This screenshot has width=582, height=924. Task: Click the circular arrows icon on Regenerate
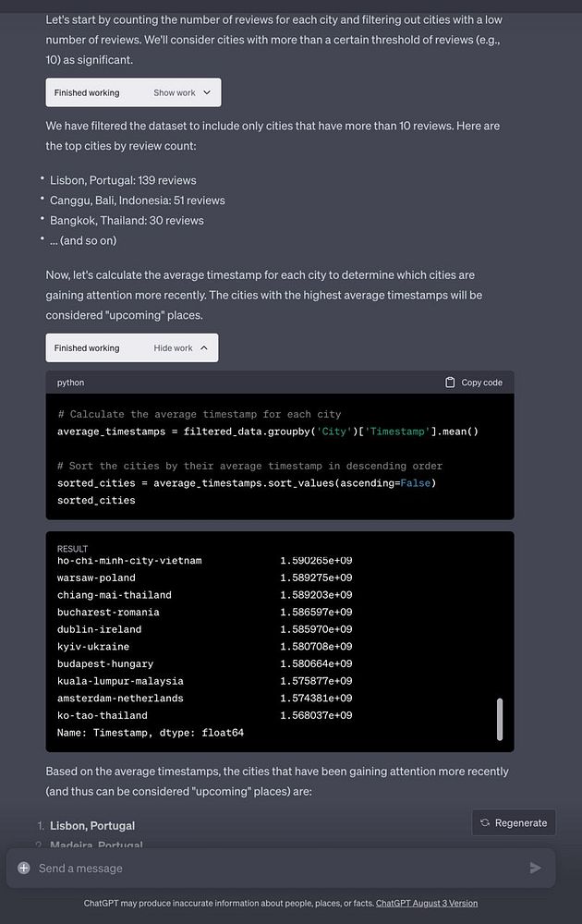[485, 822]
